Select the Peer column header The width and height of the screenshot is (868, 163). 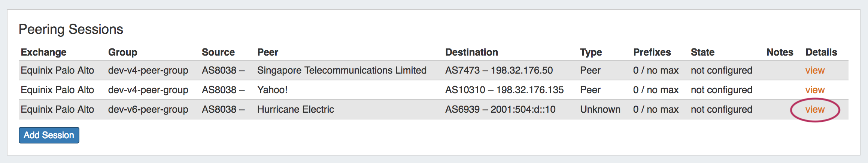[x=268, y=52]
